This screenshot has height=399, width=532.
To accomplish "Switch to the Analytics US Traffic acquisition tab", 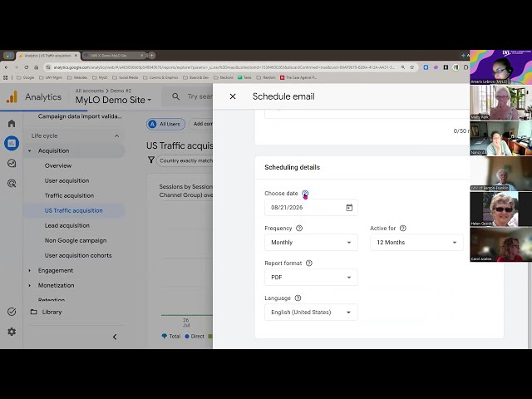I will pos(47,56).
